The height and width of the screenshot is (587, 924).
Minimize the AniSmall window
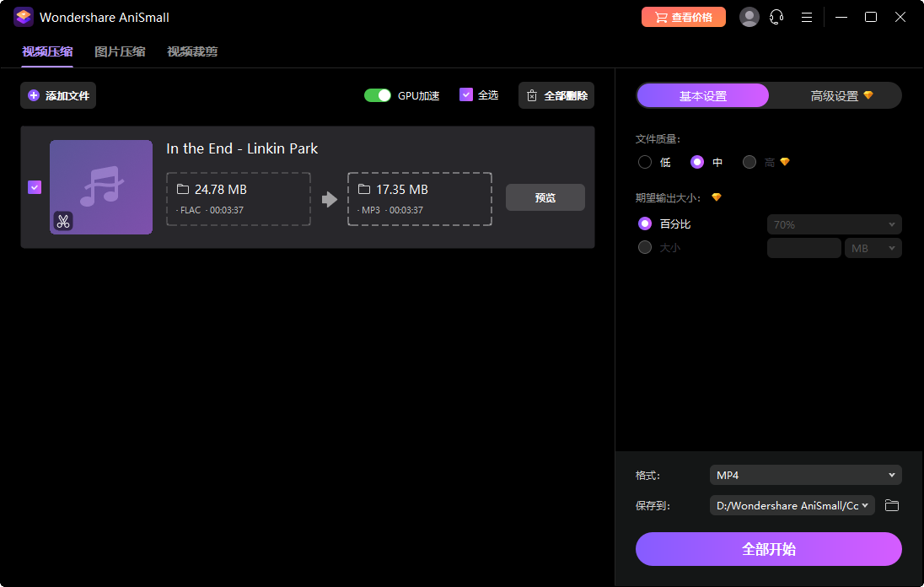841,17
